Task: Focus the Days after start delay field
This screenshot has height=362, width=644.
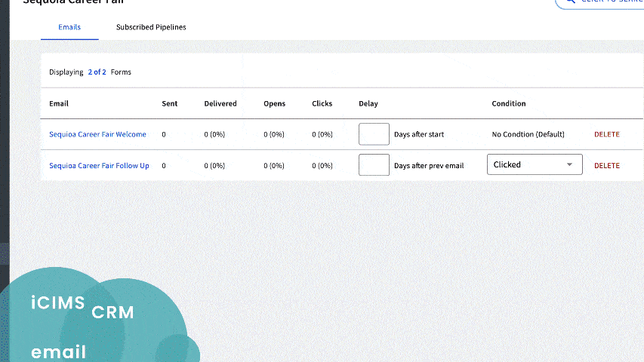Action: click(374, 134)
